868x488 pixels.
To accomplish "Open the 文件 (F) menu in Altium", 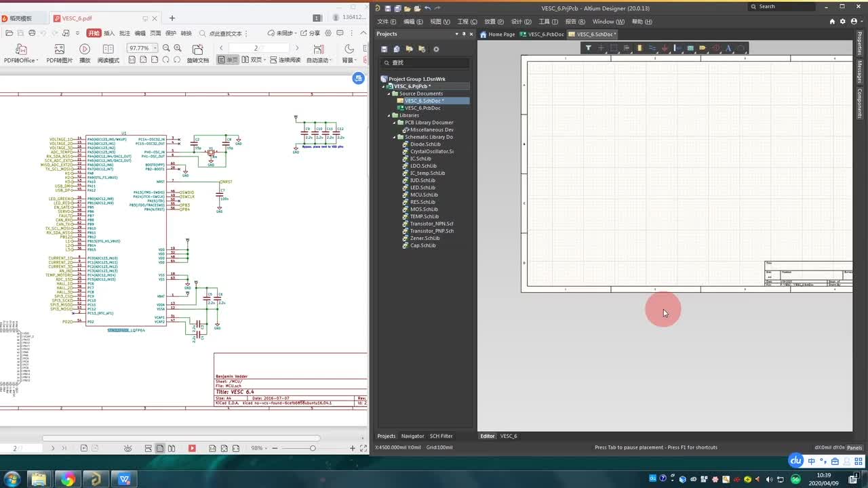I will pyautogui.click(x=387, y=22).
